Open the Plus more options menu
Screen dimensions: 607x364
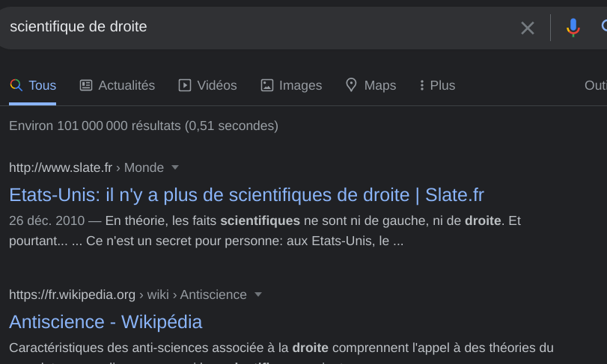point(437,85)
